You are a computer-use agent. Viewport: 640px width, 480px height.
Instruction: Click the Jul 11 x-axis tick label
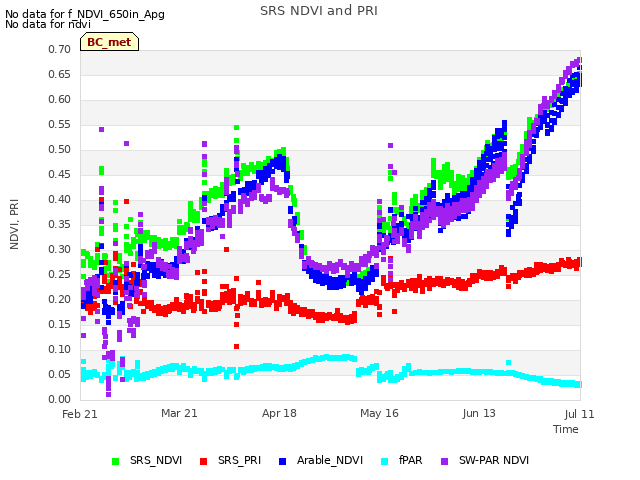[x=580, y=414]
